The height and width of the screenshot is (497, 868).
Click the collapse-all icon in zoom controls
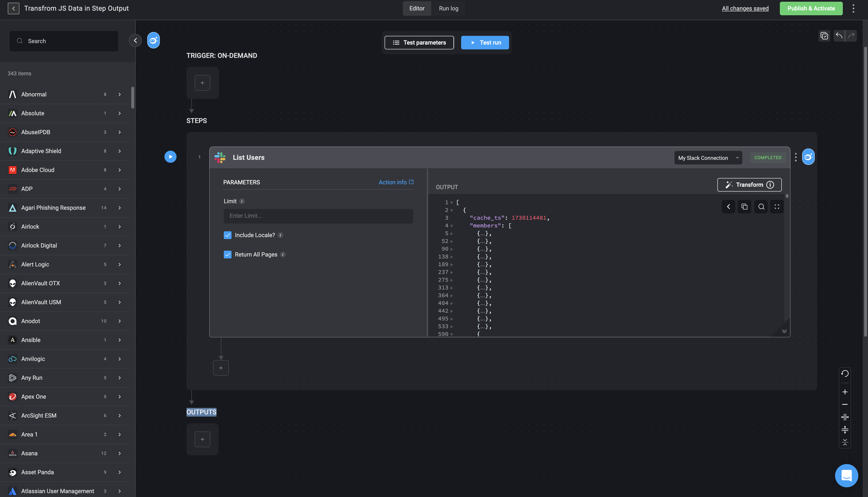click(x=845, y=442)
